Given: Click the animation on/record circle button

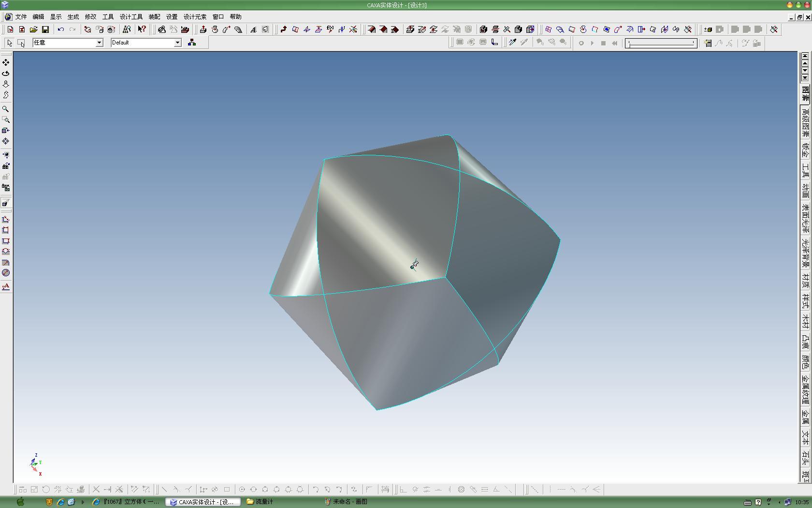Looking at the screenshot, I should (581, 43).
